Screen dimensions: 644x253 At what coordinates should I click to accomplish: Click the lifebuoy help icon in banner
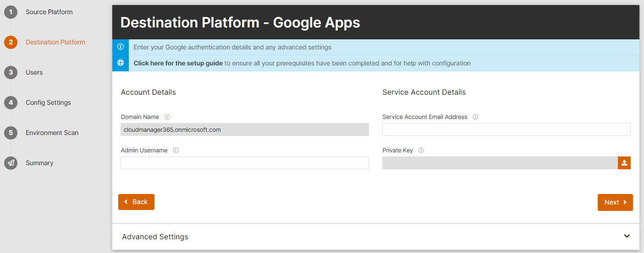121,63
